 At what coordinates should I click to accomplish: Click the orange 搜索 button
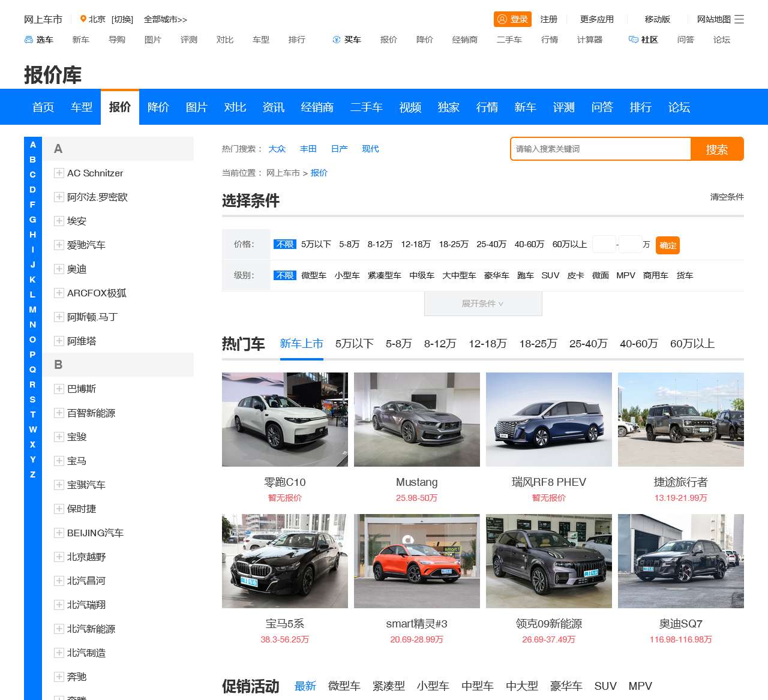[717, 149]
